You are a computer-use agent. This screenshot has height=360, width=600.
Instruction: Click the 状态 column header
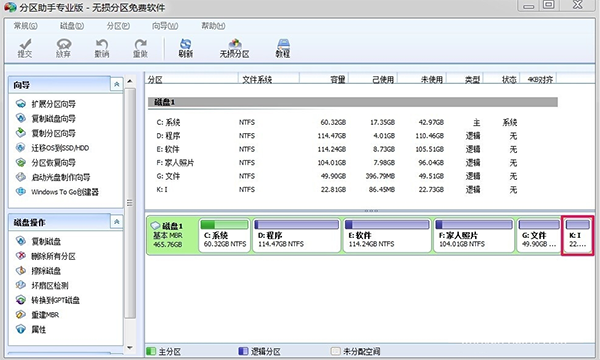tap(501, 79)
